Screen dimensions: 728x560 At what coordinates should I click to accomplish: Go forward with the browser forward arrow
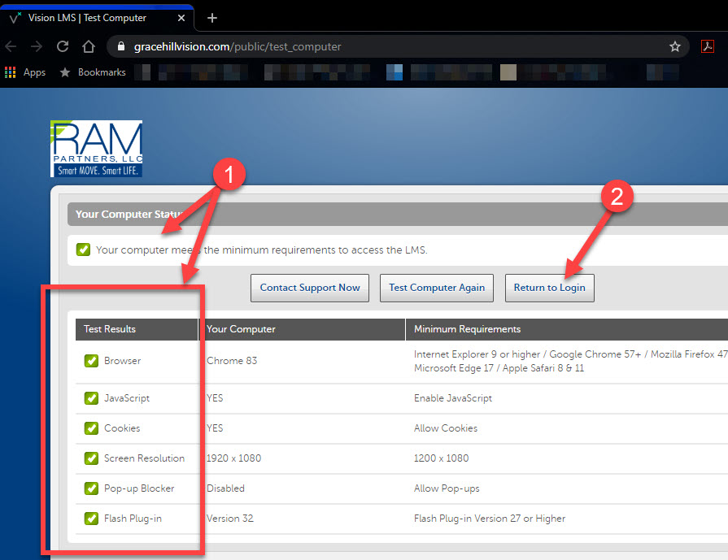pyautogui.click(x=37, y=46)
